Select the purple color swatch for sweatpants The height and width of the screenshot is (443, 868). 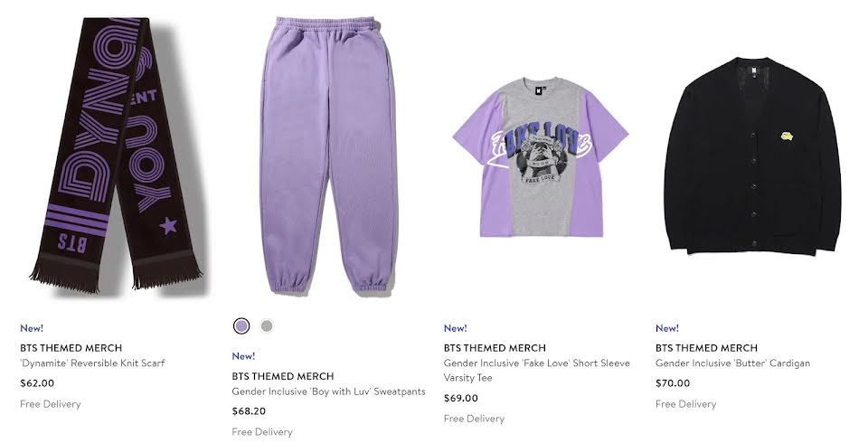pyautogui.click(x=241, y=326)
